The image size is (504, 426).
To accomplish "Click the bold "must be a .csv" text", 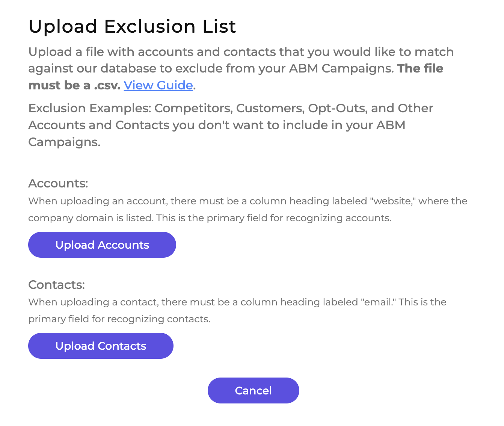I will pyautogui.click(x=74, y=85).
